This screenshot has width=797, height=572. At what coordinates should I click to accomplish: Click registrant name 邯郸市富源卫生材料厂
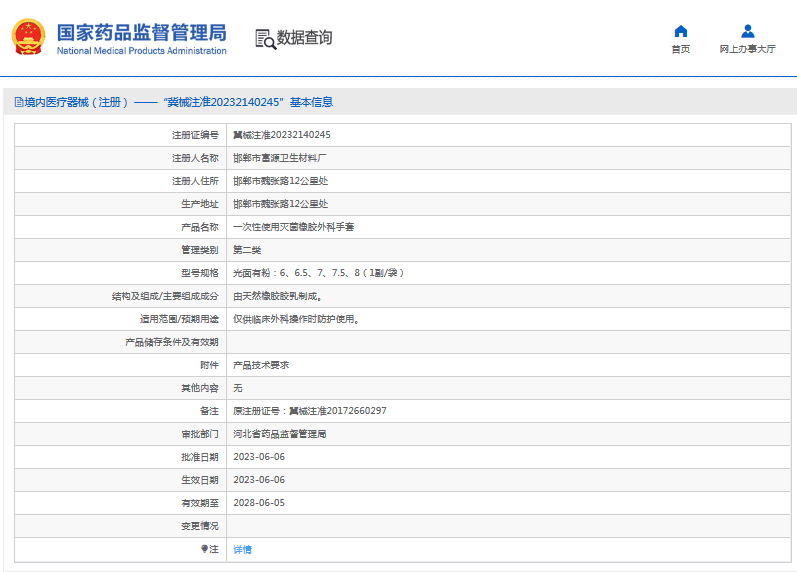(279, 158)
